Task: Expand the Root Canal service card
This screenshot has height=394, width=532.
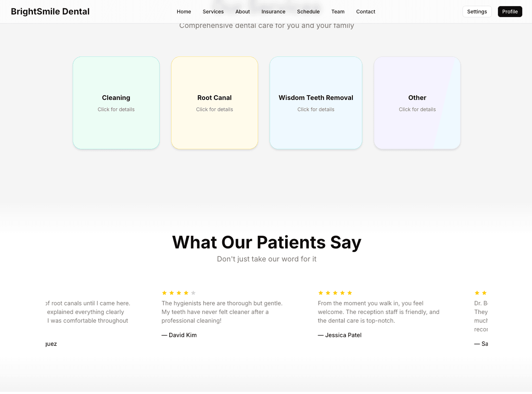Action: click(x=215, y=103)
